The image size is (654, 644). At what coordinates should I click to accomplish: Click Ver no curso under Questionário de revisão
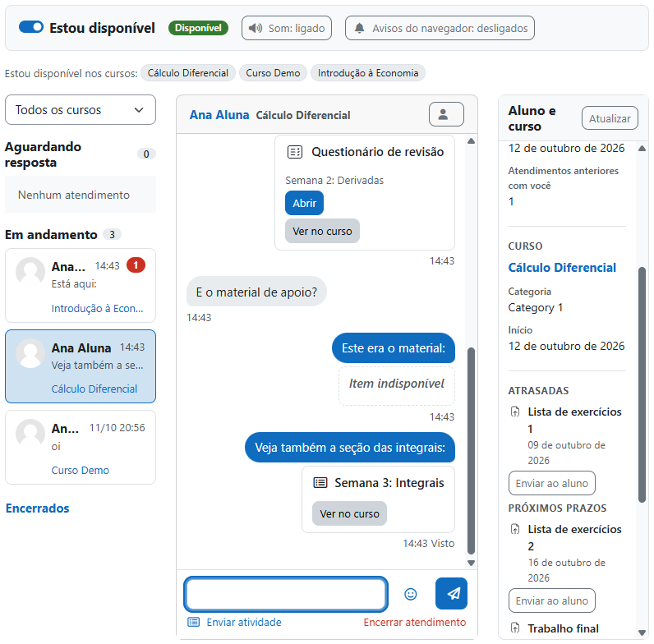tap(322, 231)
